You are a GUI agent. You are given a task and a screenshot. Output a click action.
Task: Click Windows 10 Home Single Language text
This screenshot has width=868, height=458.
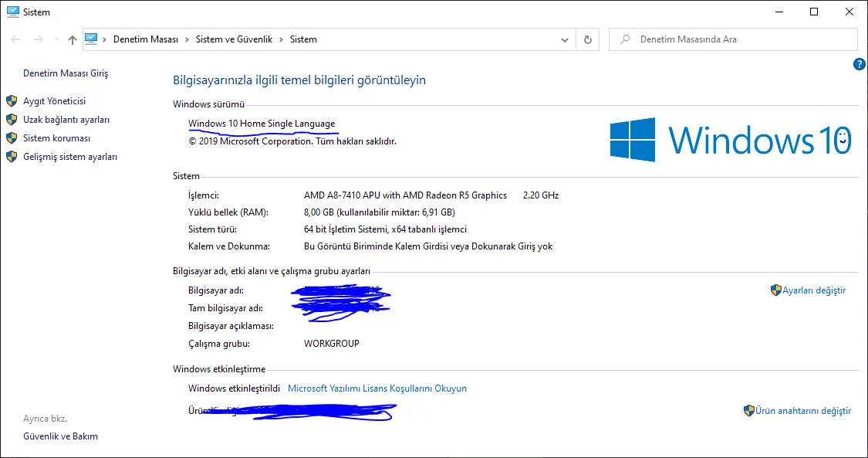[262, 124]
